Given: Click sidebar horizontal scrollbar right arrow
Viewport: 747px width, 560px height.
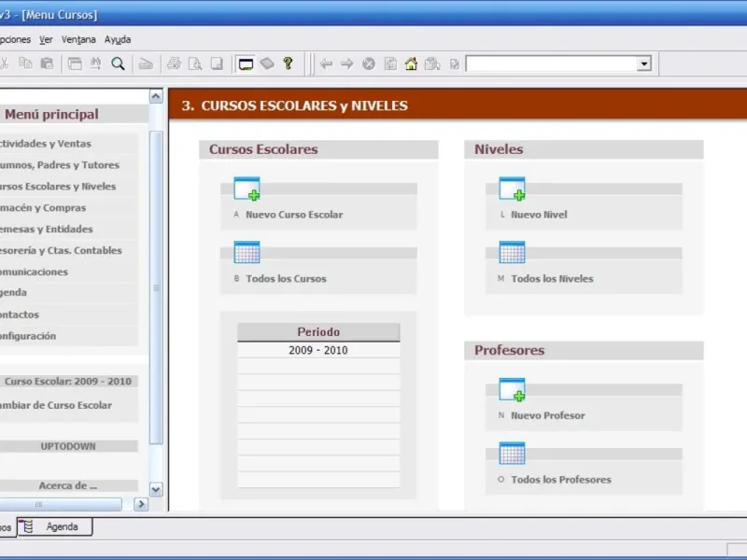Looking at the screenshot, I should 141,504.
